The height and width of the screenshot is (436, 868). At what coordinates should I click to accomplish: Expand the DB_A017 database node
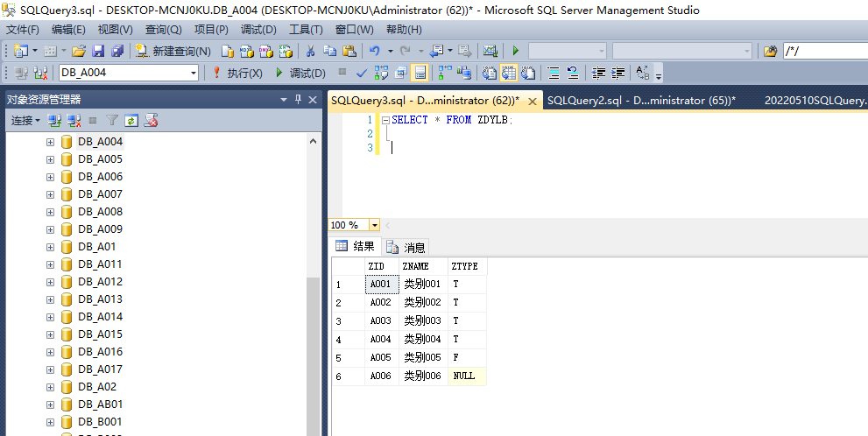pos(51,369)
